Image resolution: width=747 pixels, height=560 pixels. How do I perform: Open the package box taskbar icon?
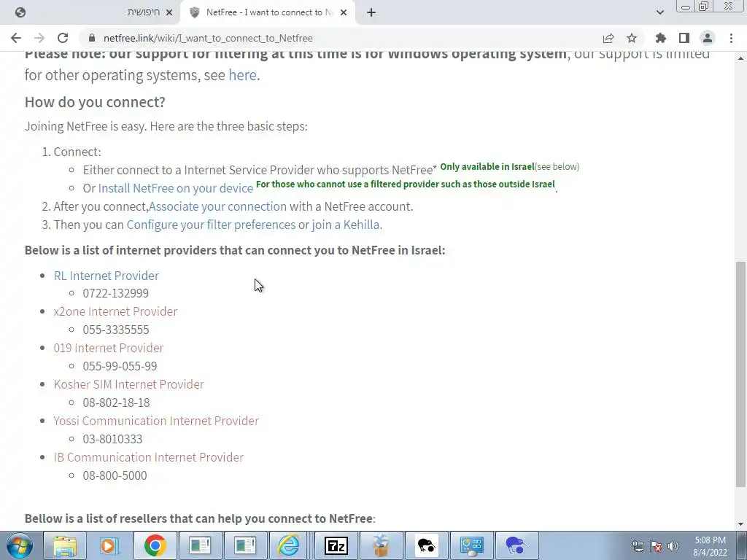coord(381,545)
